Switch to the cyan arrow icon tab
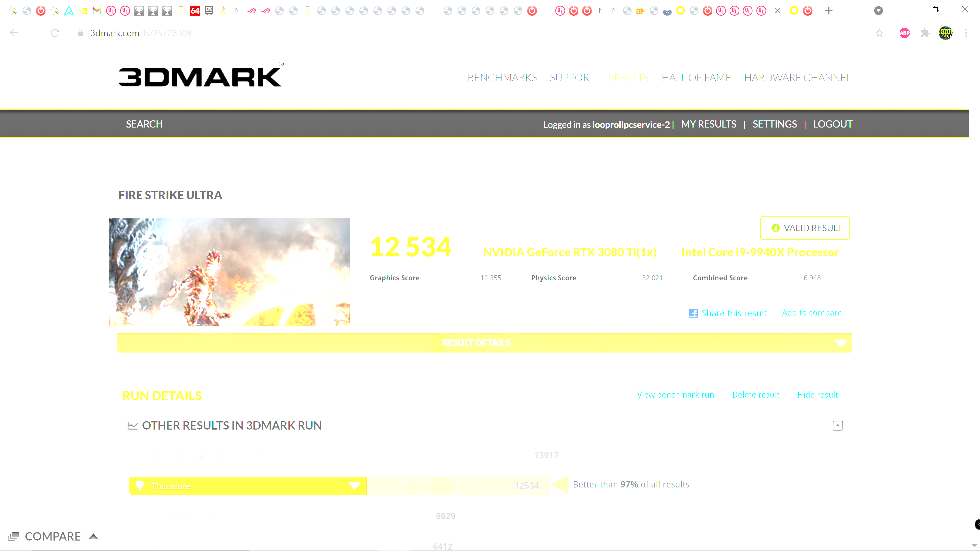Image resolution: width=980 pixels, height=551 pixels. 69,11
